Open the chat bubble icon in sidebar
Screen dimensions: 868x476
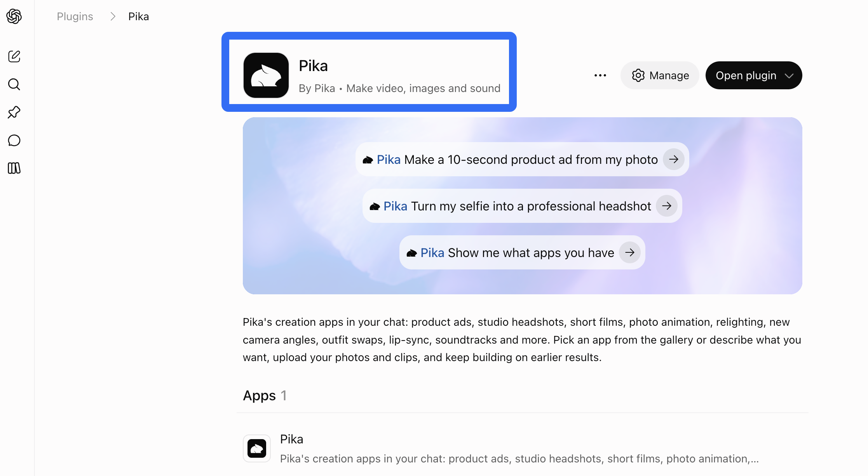[14, 140]
